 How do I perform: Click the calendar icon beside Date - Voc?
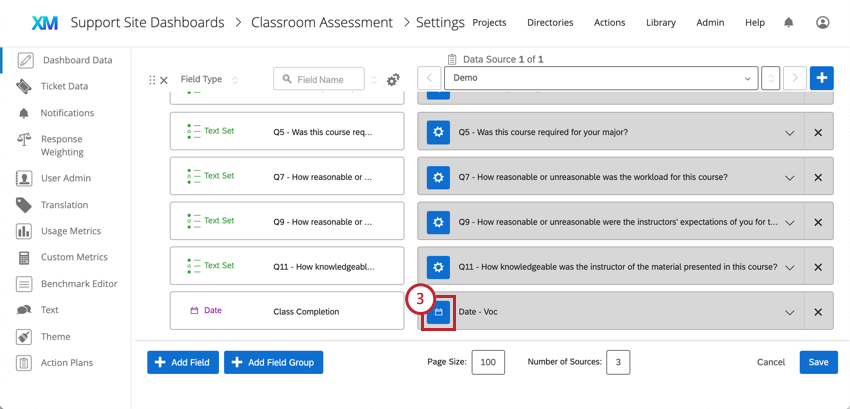point(439,312)
